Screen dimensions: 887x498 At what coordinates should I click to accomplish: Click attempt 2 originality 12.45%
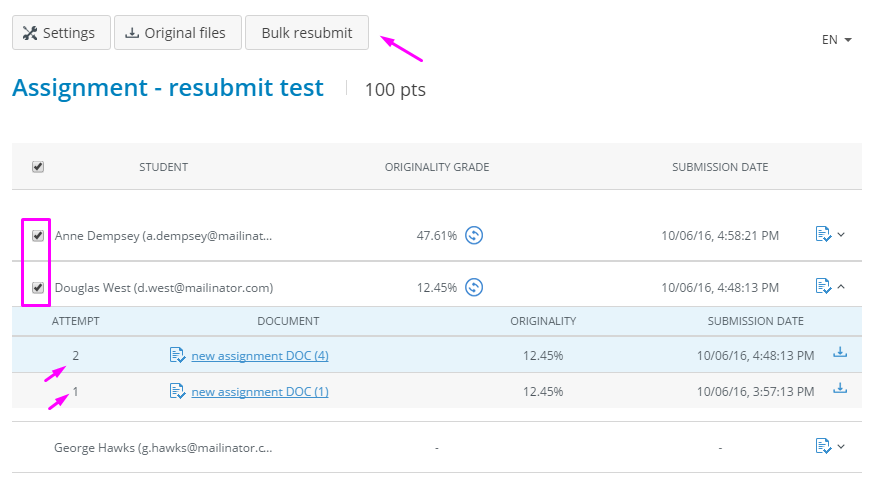point(543,355)
